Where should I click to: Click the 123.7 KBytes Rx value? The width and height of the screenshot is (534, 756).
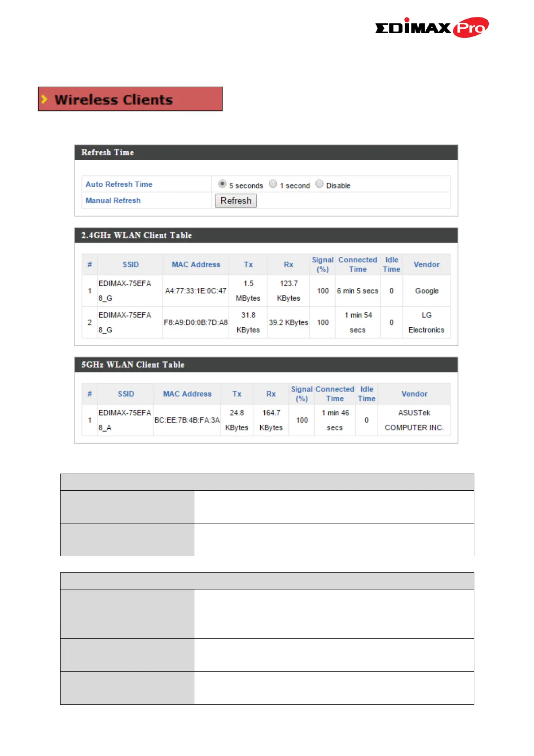coord(289,291)
